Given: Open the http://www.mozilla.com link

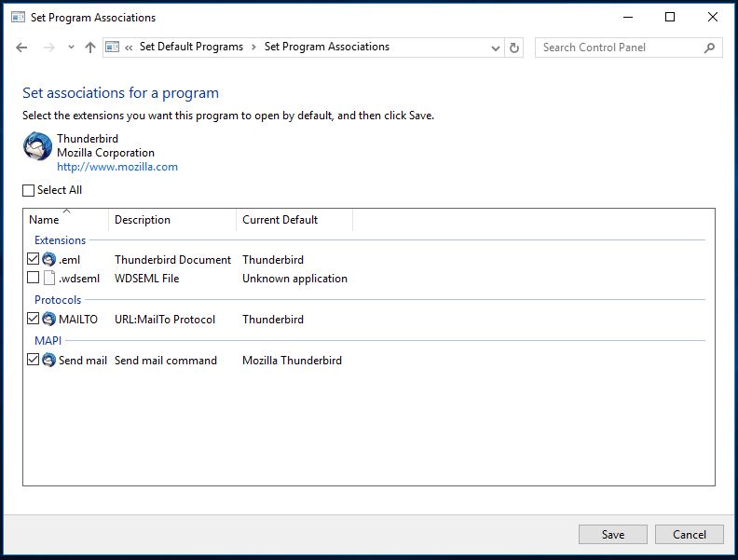Looking at the screenshot, I should (x=117, y=167).
